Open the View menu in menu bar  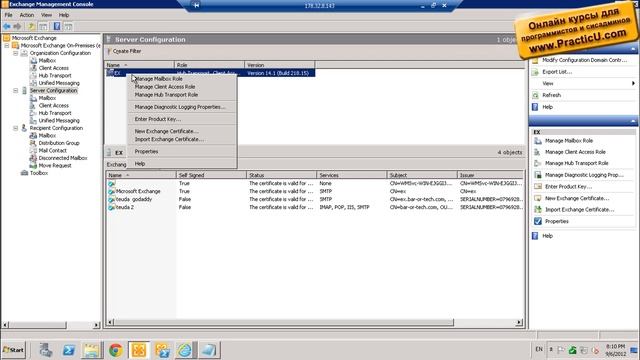coord(46,15)
